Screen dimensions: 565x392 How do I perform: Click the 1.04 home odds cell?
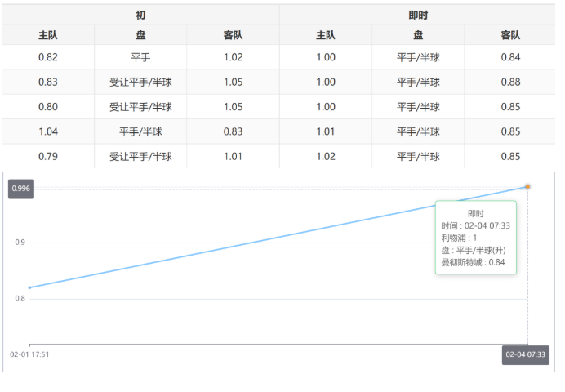pos(48,131)
